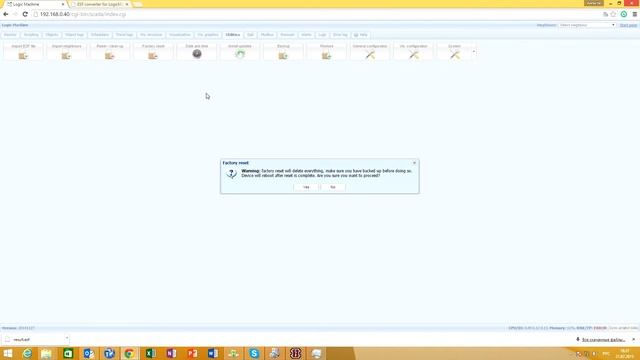This screenshot has height=360, width=640.
Task: Open Outlook from taskbar
Action: click(89, 353)
